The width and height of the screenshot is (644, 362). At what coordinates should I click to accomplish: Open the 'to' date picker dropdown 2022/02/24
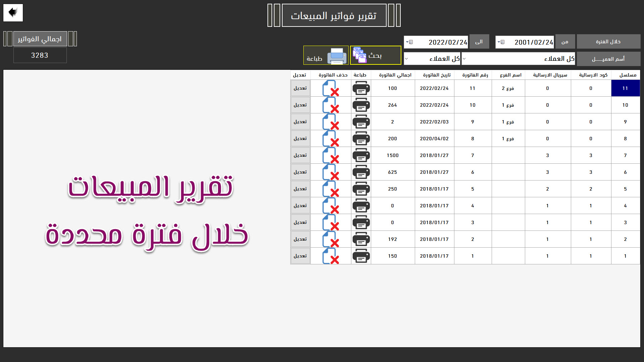pos(409,42)
